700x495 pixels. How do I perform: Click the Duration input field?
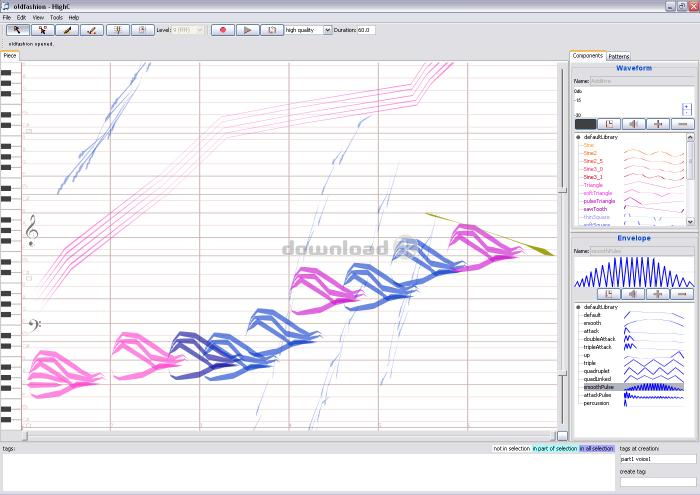point(361,30)
